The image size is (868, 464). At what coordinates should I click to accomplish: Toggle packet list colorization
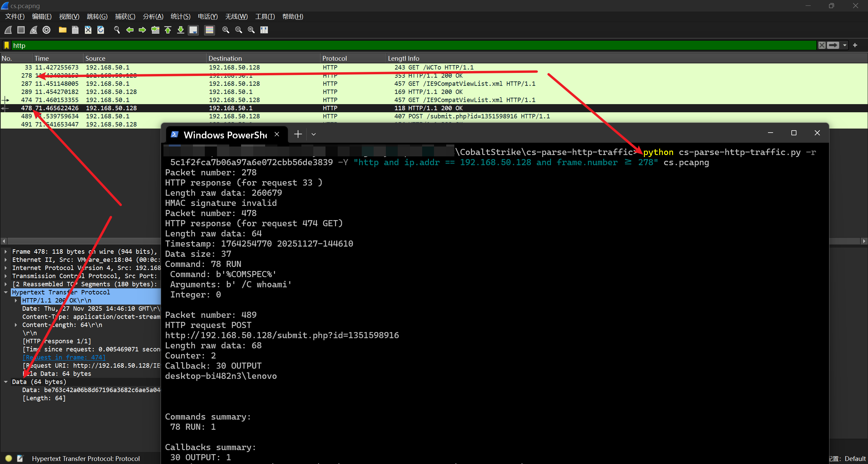click(210, 30)
